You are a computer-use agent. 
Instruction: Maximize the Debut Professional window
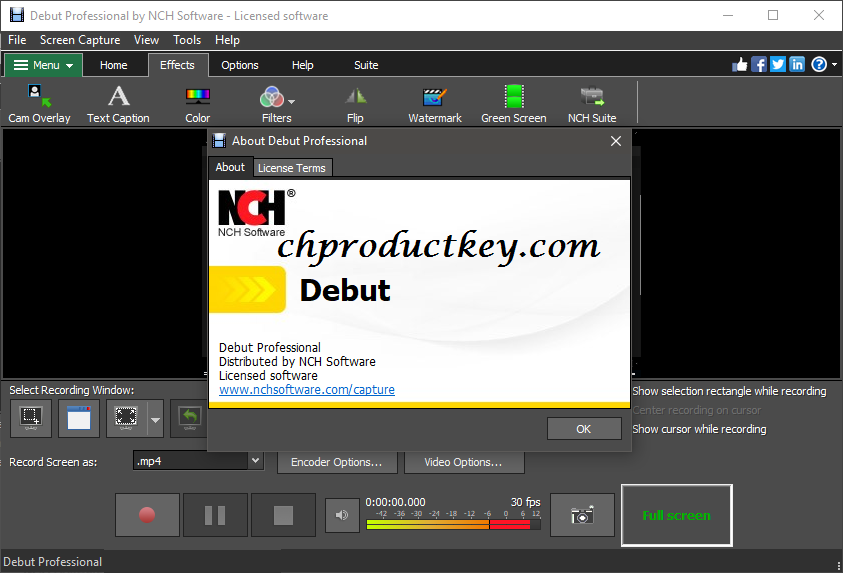(x=773, y=15)
